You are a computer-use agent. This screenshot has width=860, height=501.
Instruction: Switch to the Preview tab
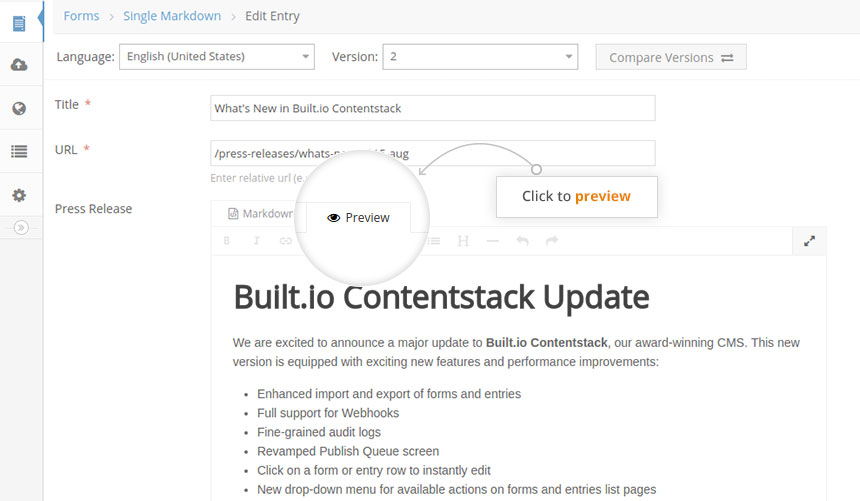[358, 218]
